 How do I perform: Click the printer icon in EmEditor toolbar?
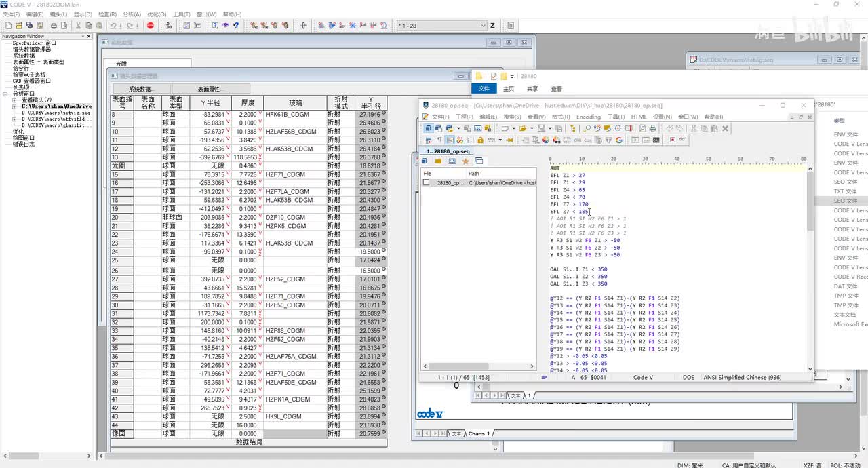[x=652, y=128]
